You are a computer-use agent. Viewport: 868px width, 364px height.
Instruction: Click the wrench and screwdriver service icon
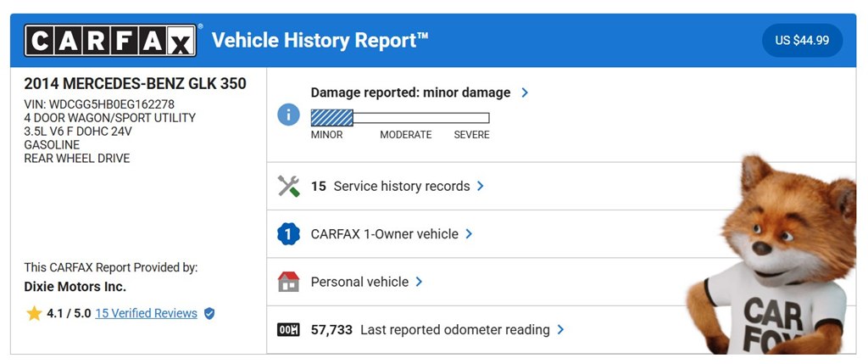click(288, 186)
